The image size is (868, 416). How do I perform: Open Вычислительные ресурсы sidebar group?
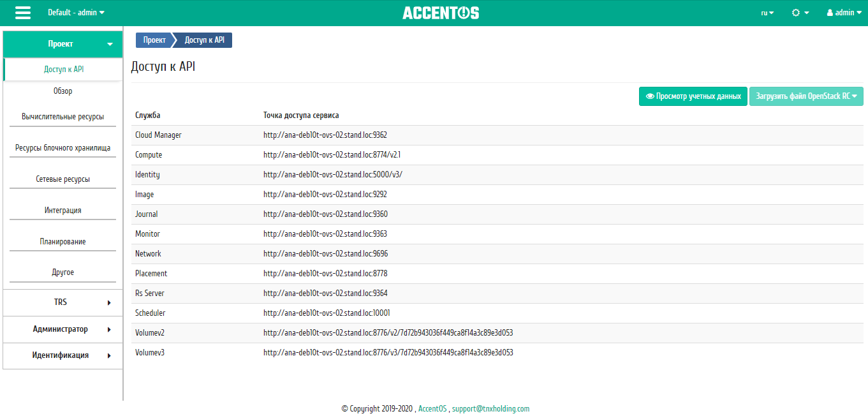click(x=63, y=117)
